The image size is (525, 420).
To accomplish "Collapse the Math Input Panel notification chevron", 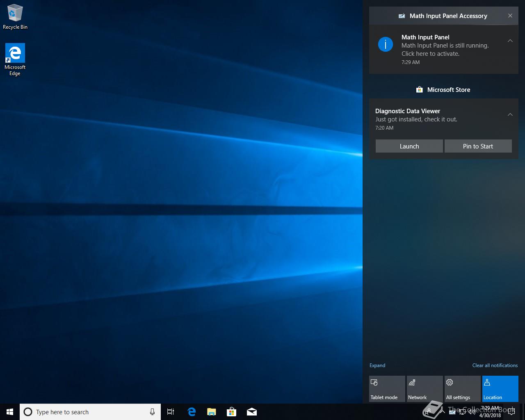I will (510, 41).
